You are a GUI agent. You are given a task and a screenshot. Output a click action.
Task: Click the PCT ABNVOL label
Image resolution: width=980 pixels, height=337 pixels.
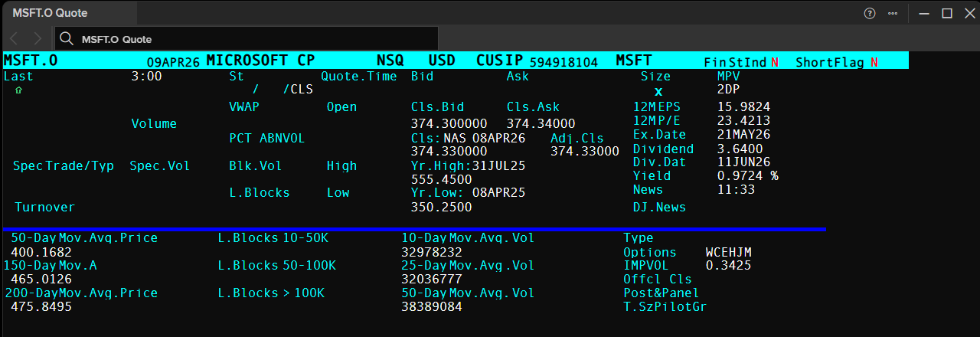(x=266, y=139)
